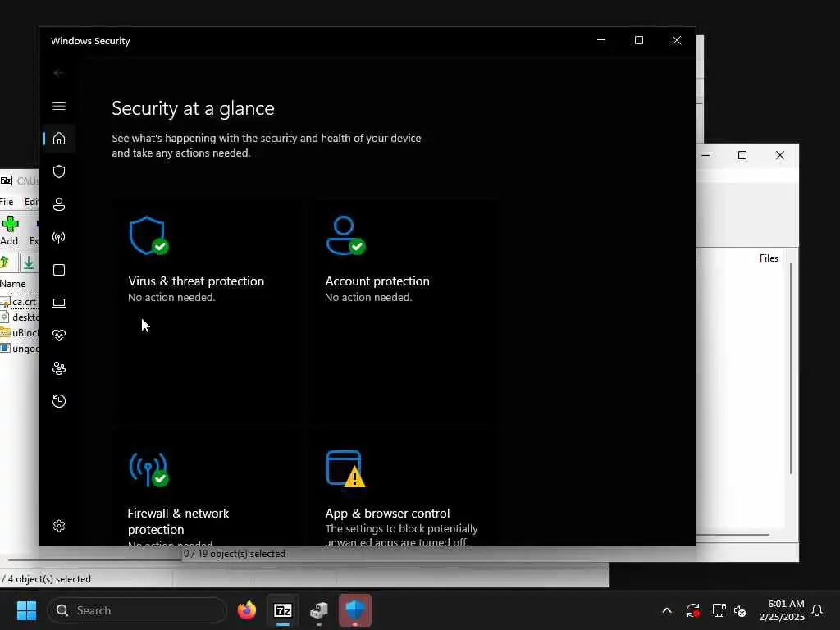Open the notification bell

click(x=817, y=610)
